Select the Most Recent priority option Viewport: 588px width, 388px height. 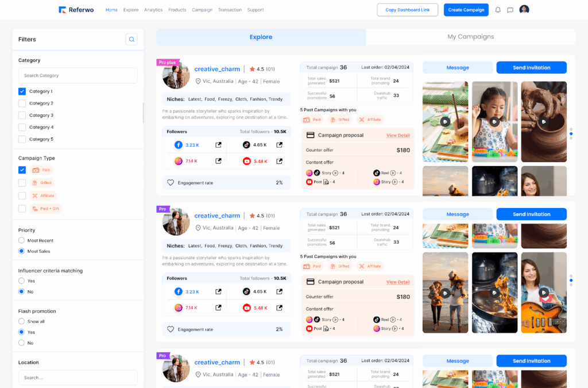coord(21,240)
